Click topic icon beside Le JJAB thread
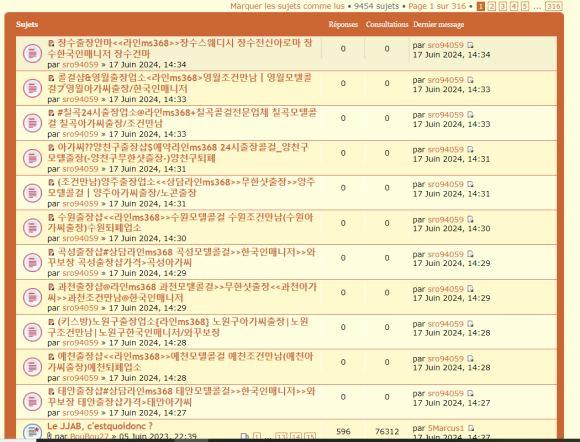Viewport: 580px width, 442px height. pos(33,432)
